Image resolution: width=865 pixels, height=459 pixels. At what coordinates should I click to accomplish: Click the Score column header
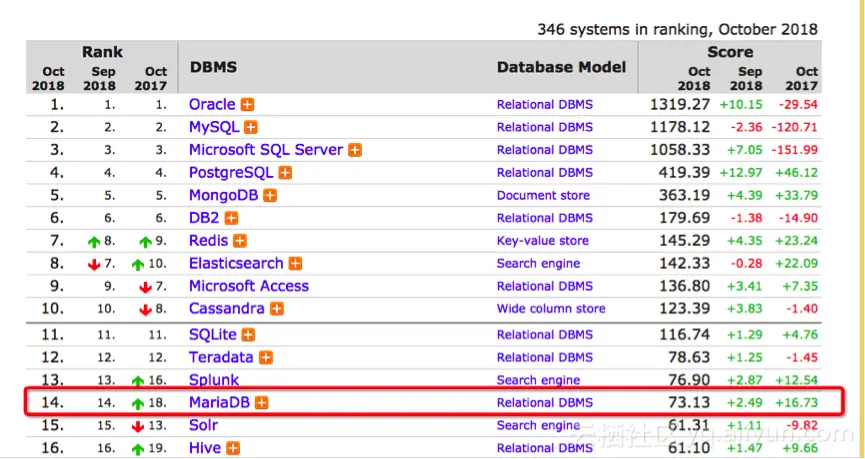coord(730,52)
